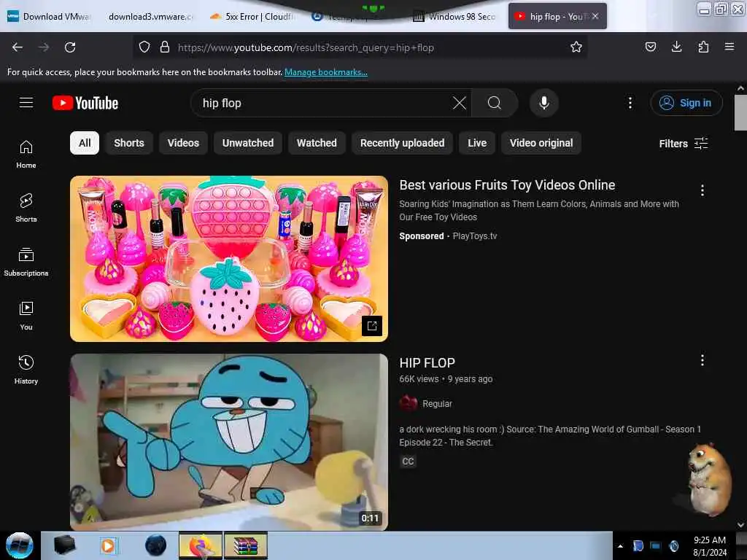This screenshot has height=560, width=747.
Task: Select the All filter chip
Action: pos(85,143)
